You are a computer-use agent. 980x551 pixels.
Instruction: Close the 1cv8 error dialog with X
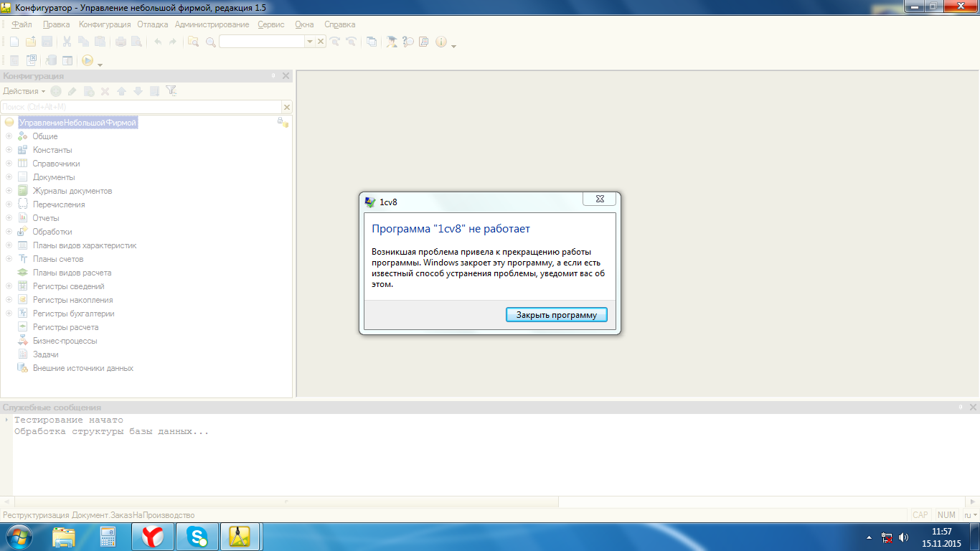(600, 199)
